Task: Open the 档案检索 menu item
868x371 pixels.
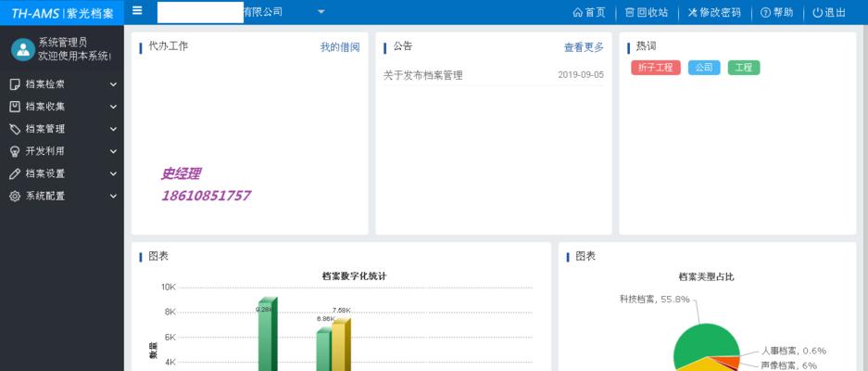Action: tap(62, 84)
